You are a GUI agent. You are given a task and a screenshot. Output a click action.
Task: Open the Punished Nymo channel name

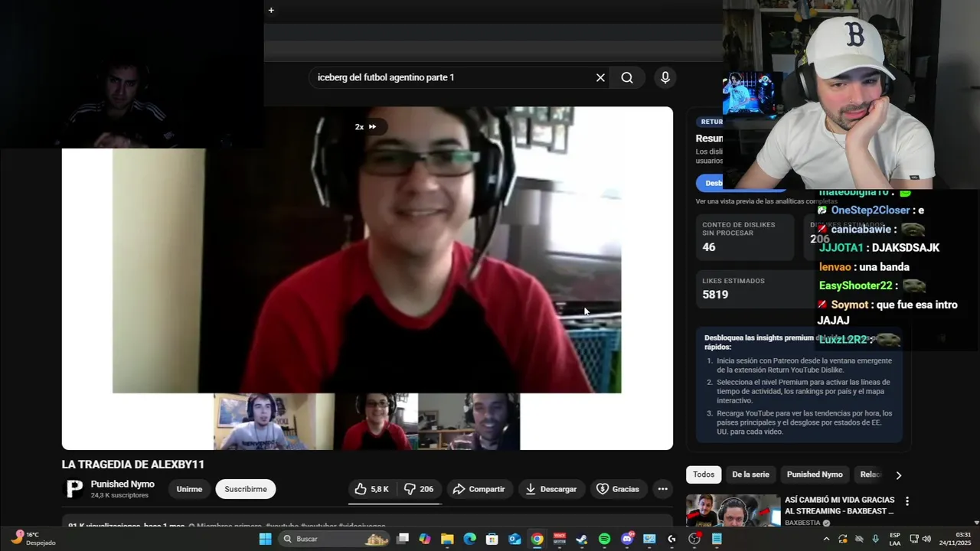[x=122, y=484]
